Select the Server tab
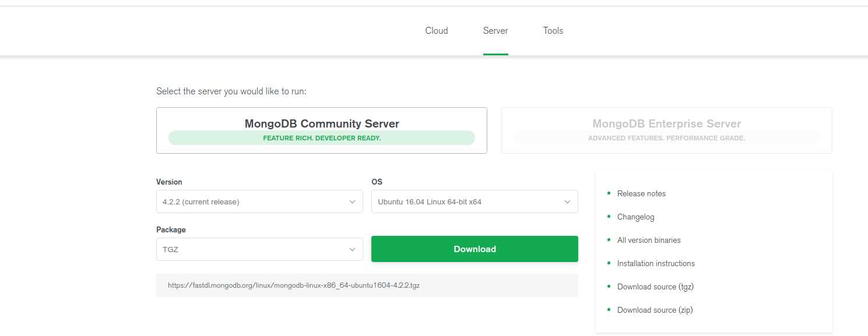 [496, 30]
